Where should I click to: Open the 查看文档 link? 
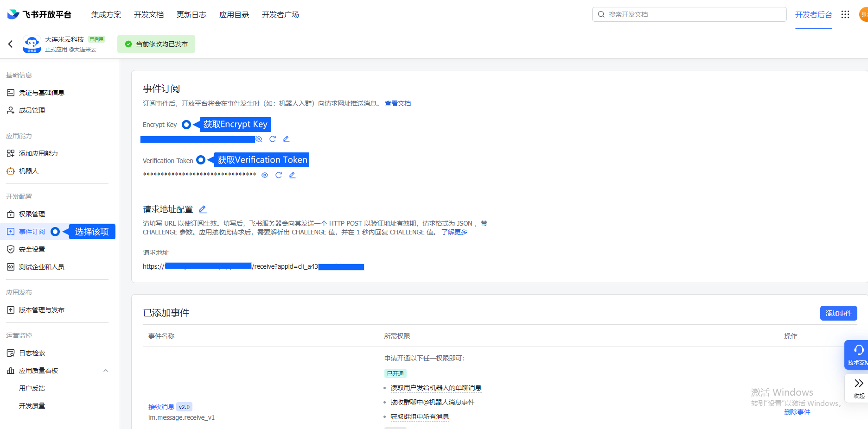[397, 103]
